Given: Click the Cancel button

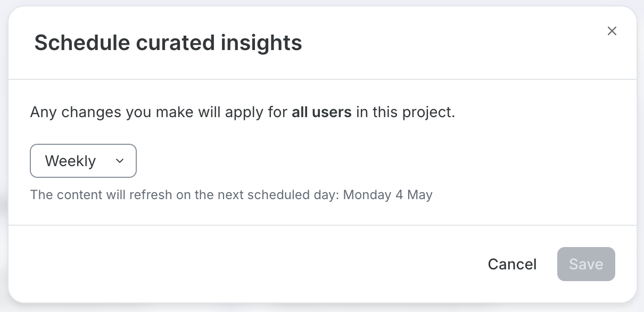Looking at the screenshot, I should point(512,264).
